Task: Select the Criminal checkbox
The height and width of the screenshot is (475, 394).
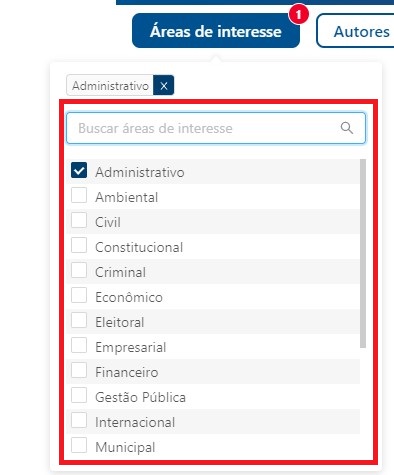Action: (x=79, y=270)
